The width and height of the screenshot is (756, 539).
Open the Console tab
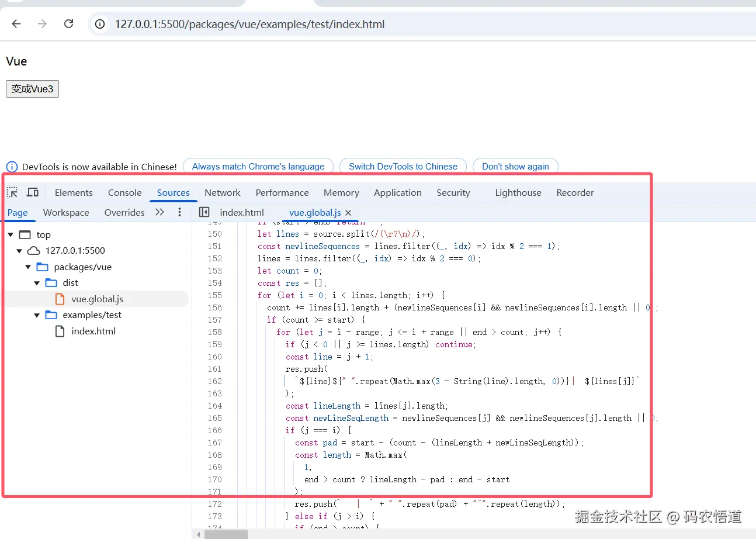pyautogui.click(x=125, y=193)
